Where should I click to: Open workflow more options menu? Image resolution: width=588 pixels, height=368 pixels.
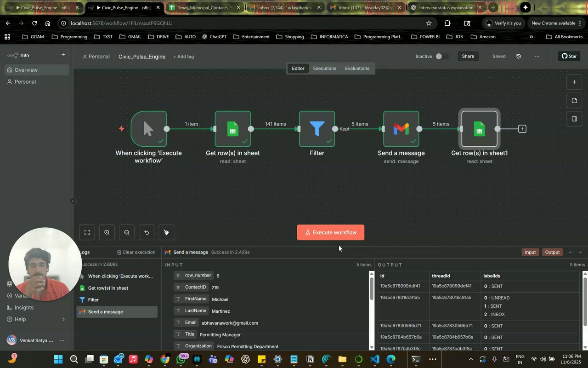tap(537, 56)
